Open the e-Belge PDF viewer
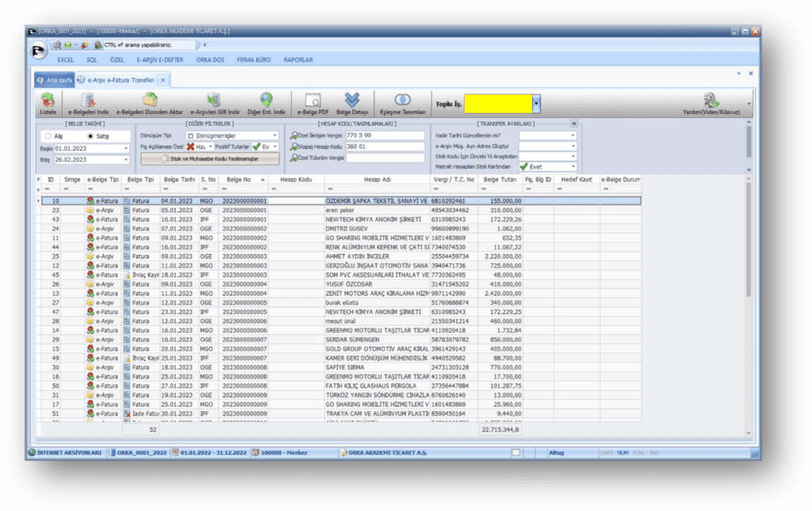 coord(312,103)
